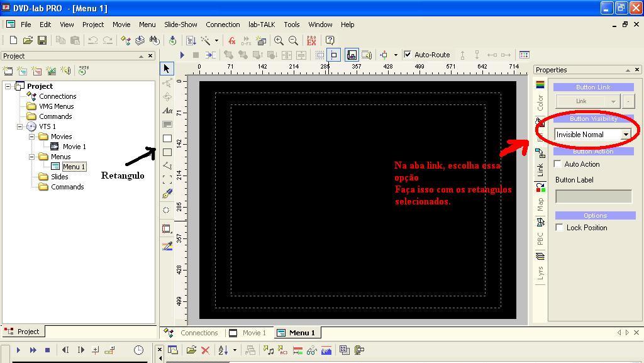Open the Connection menu
644x363 pixels.
tap(223, 25)
